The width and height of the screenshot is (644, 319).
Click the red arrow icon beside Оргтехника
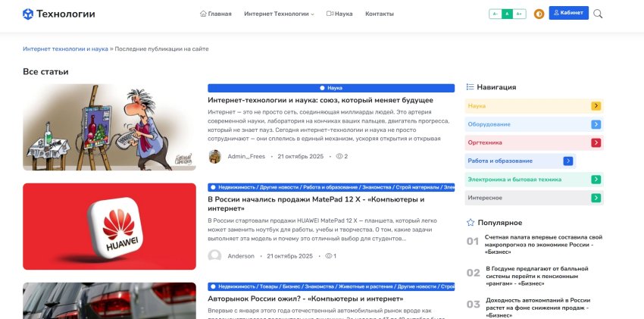coord(596,143)
